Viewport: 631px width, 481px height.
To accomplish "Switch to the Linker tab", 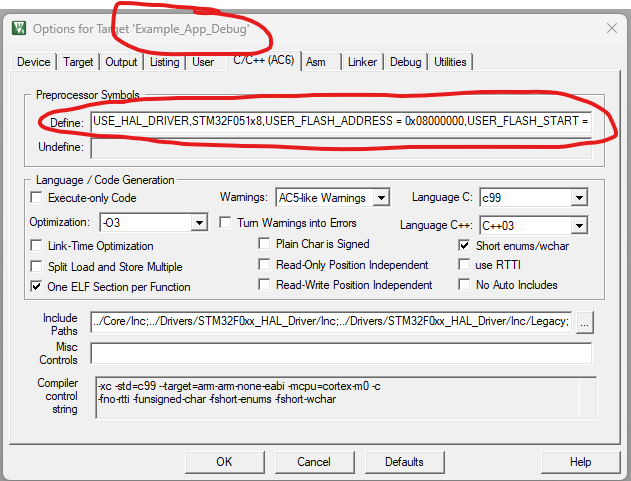I will coord(361,62).
